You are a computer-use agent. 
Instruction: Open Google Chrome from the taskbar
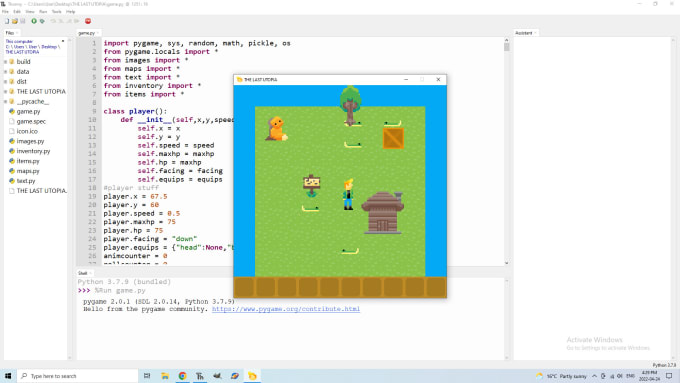point(183,376)
